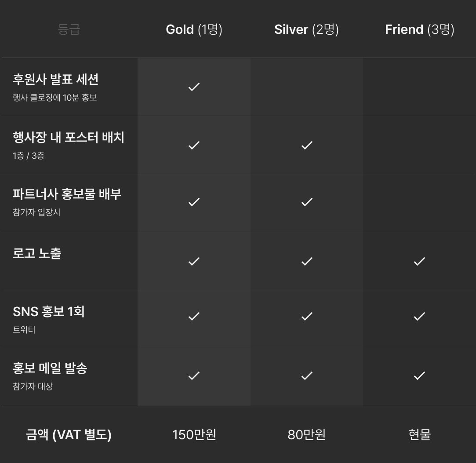Image resolution: width=476 pixels, height=463 pixels.
Task: Click the 150만원 Gold price
Action: [194, 434]
